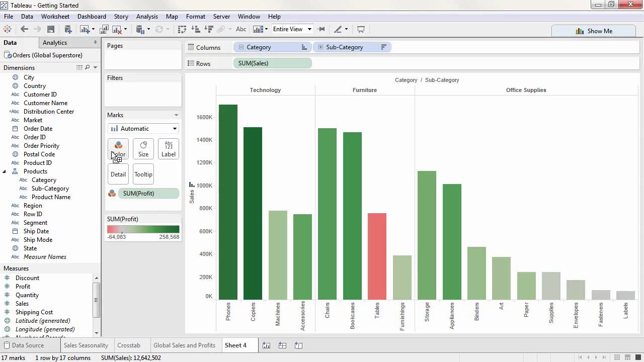
Task: Click the Abc show mark labels toolbar button
Action: 241,29
